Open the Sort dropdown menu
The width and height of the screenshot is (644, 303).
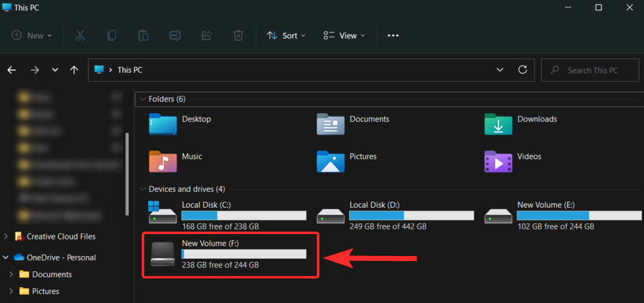coord(287,35)
